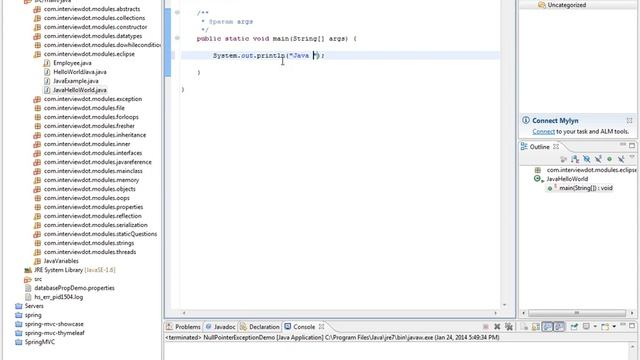Toggle Hide Static Fields and Methods
This screenshot has height=360, width=640.
point(598,159)
